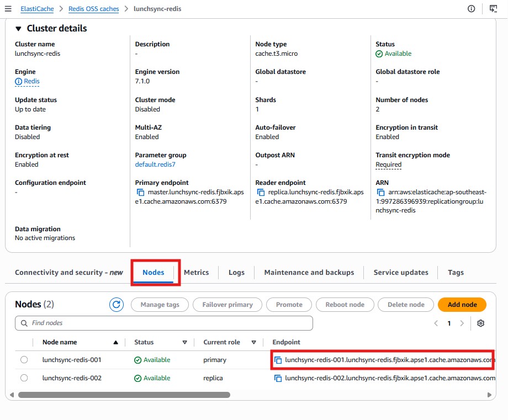Viewport: 508px width, 420px height.
Task: Refresh the Nodes list
Action: click(117, 305)
